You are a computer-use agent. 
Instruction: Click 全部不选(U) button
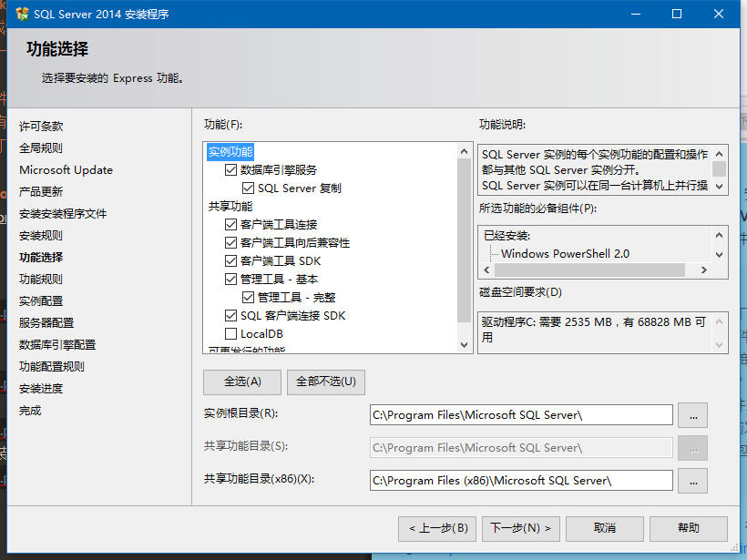click(326, 382)
